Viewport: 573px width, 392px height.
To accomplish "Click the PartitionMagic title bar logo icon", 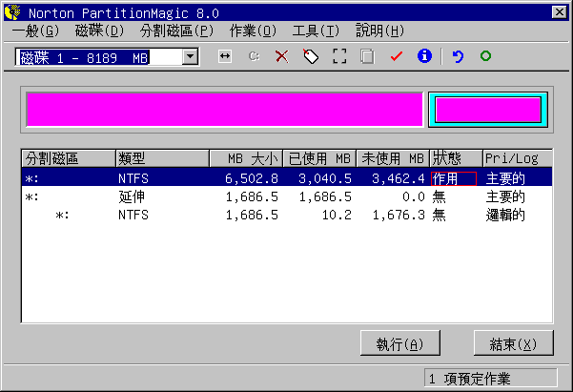I will click(x=12, y=12).
